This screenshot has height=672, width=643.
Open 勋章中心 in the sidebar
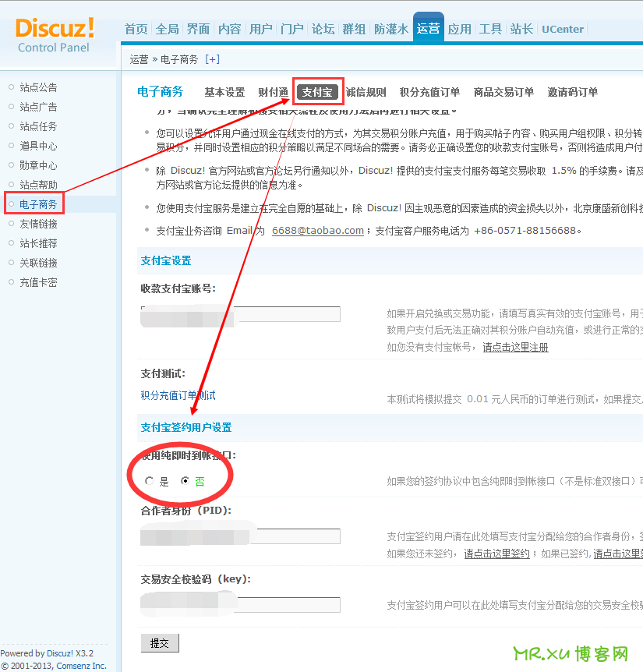click(x=38, y=165)
